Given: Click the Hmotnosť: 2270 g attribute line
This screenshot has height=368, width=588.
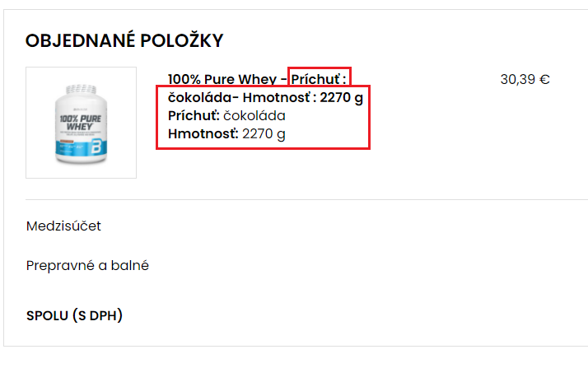Looking at the screenshot, I should pos(226,134).
